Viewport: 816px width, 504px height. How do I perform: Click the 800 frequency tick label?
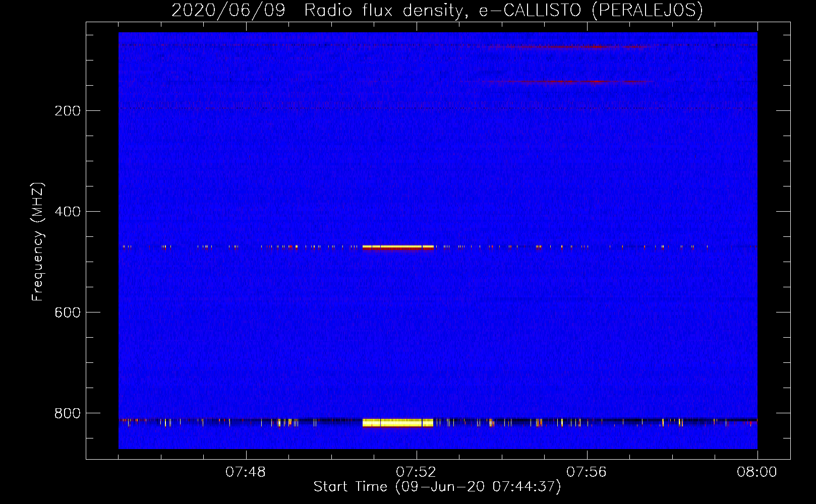[x=68, y=413]
